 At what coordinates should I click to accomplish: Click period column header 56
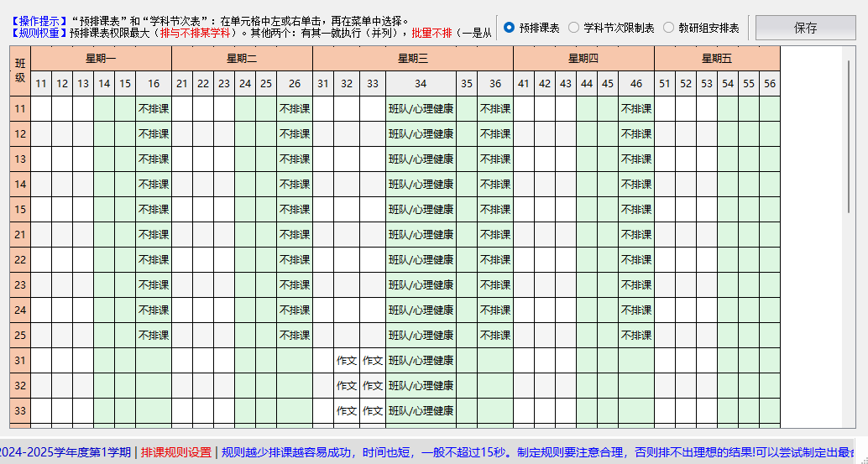coord(770,84)
